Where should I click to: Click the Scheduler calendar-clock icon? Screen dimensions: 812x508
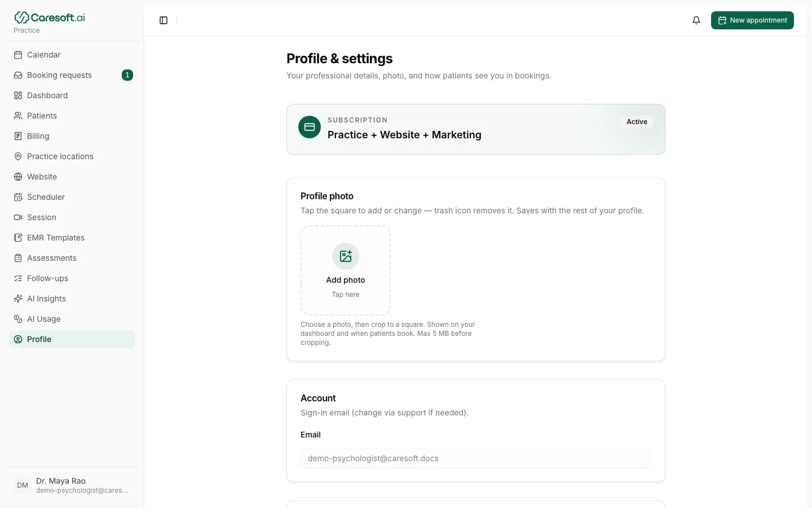point(18,197)
